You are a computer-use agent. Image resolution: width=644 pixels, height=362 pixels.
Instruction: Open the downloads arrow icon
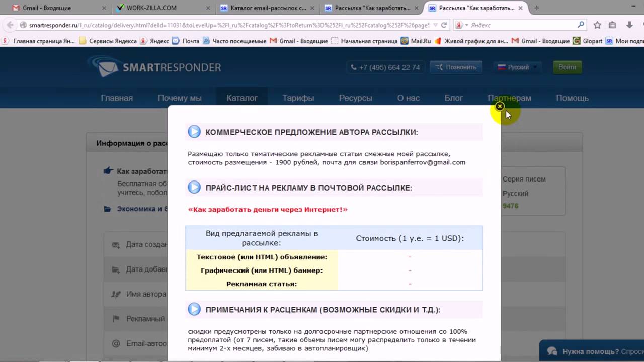pyautogui.click(x=629, y=25)
